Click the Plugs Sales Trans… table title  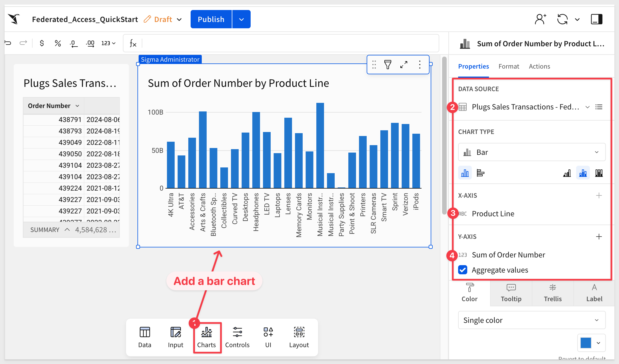tap(70, 83)
